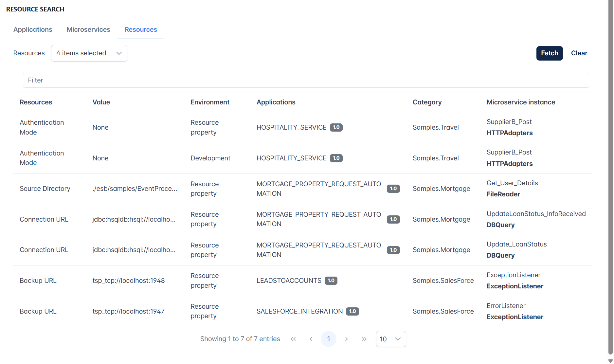Viewport: 614px width, 364px height.
Task: Sort by the Resources column header
Action: pyautogui.click(x=36, y=102)
